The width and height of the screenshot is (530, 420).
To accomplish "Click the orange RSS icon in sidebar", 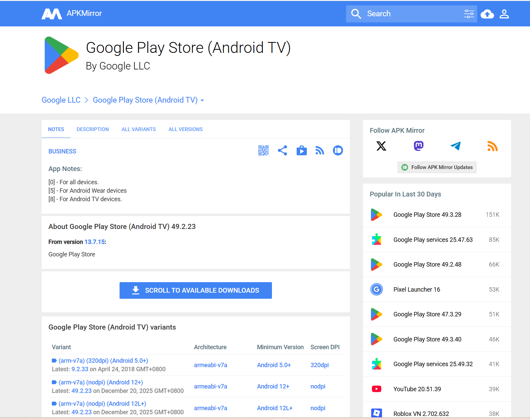I will 492,146.
